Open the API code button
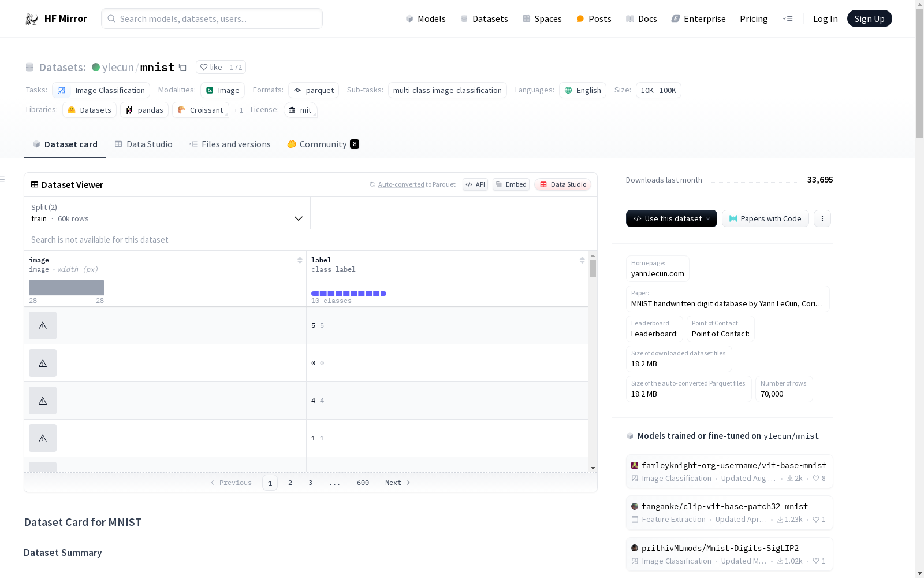Viewport: 924px width, 578px height. pyautogui.click(x=475, y=184)
